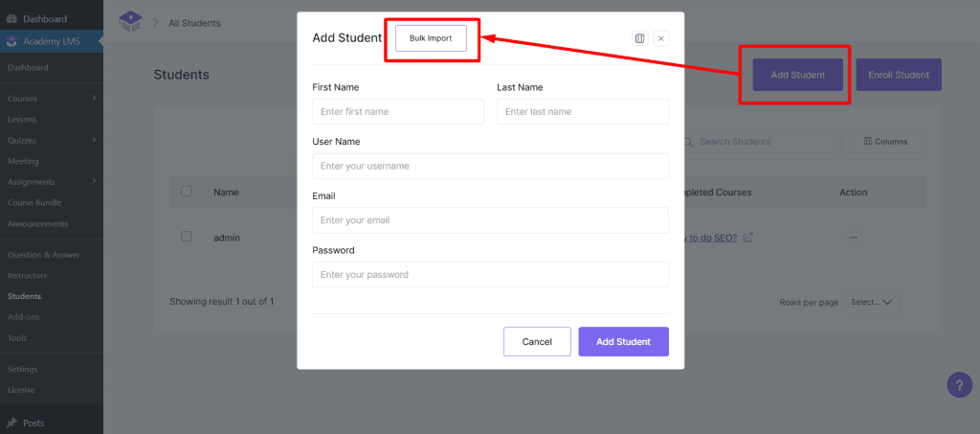Click the Posts pin icon in sidebar
Screen dimensions: 980x434
[x=11, y=423]
